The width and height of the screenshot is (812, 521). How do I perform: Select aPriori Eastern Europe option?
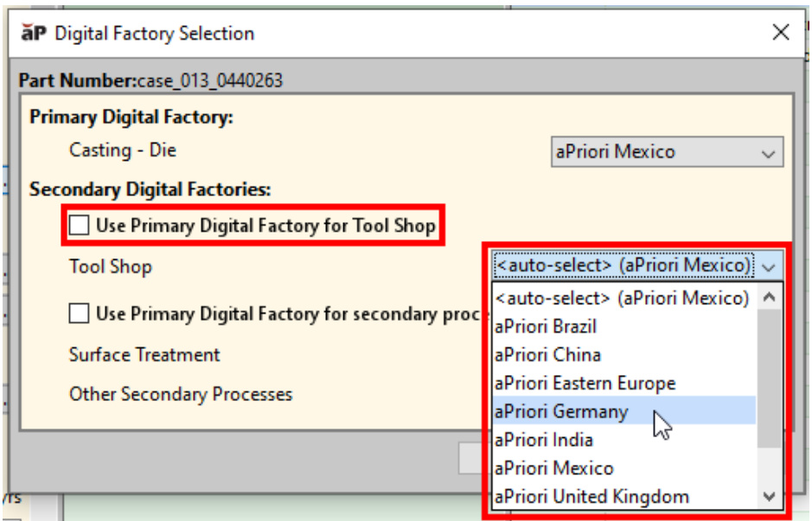point(585,384)
